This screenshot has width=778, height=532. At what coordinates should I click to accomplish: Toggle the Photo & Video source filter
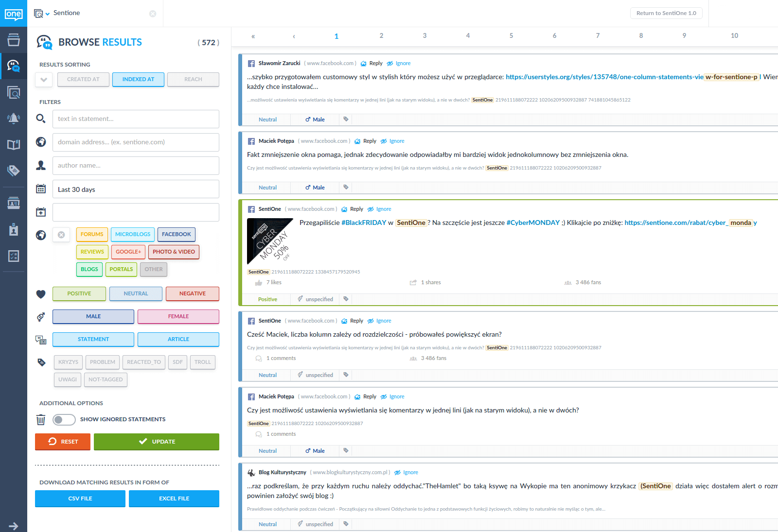point(174,252)
